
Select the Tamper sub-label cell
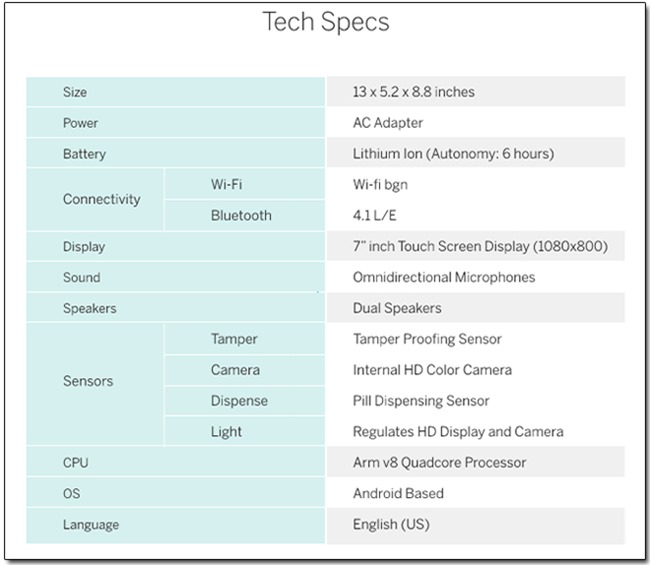coord(245,339)
